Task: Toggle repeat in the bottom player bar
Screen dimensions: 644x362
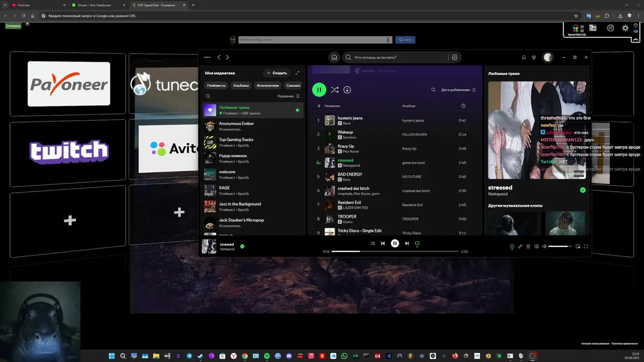Action: click(x=417, y=243)
